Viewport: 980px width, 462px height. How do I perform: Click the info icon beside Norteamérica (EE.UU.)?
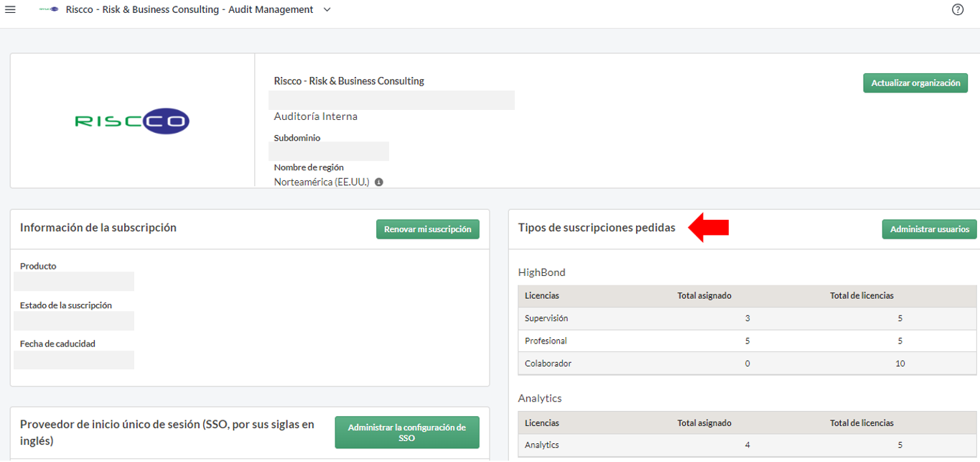click(379, 183)
